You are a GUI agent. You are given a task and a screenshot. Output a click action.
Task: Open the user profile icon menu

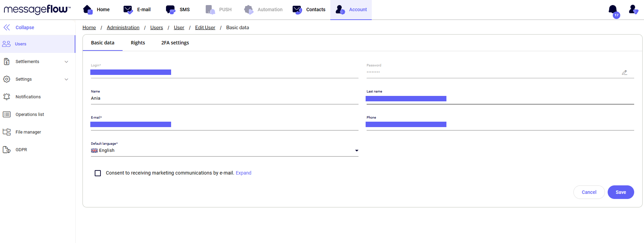[x=633, y=9]
